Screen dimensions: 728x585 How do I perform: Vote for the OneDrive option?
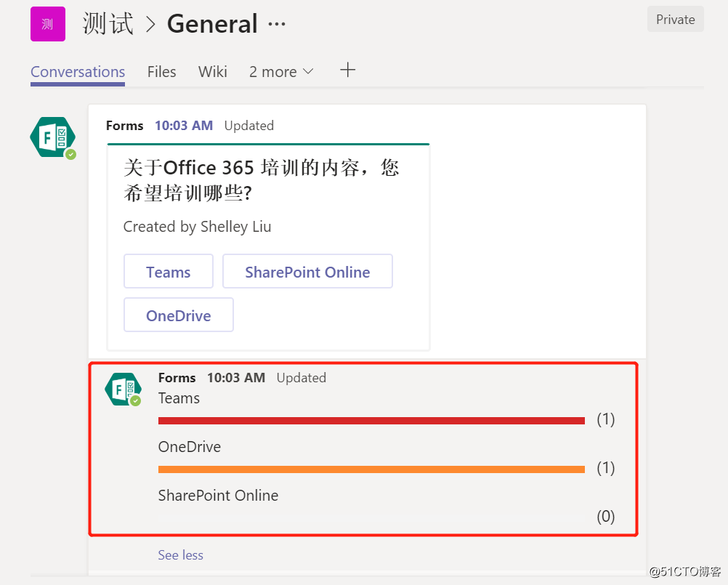click(178, 315)
